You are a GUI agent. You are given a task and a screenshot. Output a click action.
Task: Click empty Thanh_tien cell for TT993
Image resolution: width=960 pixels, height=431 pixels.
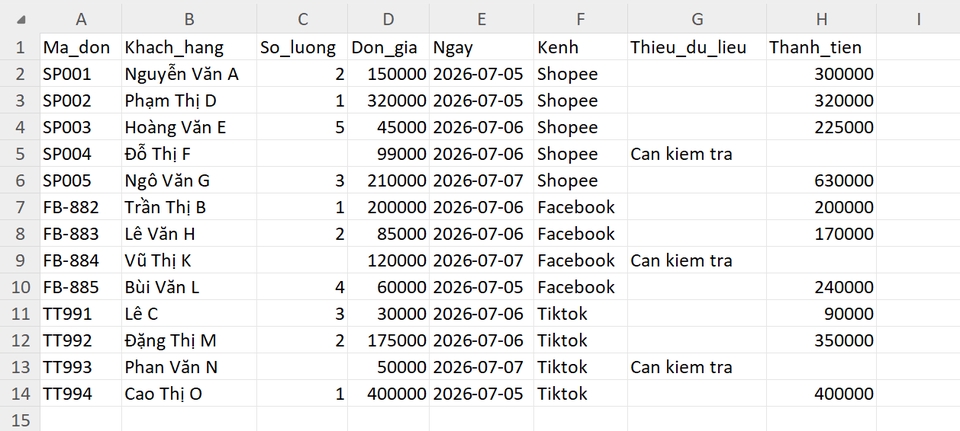click(x=821, y=367)
